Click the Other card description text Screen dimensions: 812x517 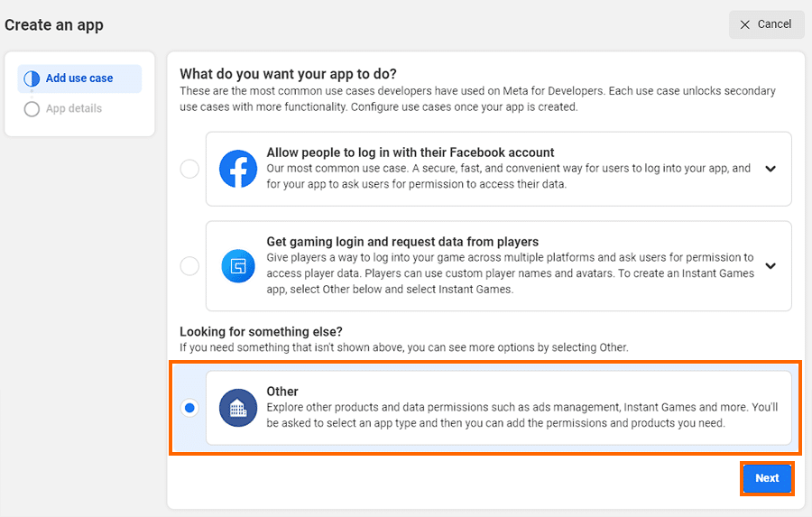(x=521, y=415)
